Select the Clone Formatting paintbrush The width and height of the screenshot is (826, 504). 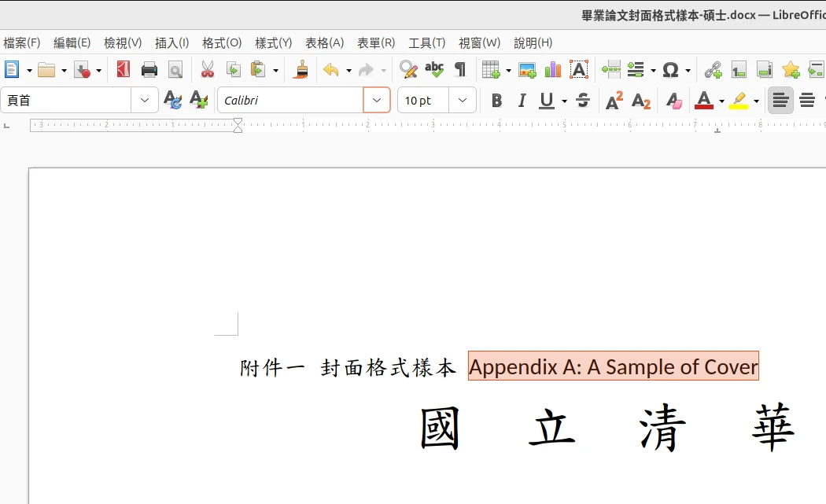[301, 69]
